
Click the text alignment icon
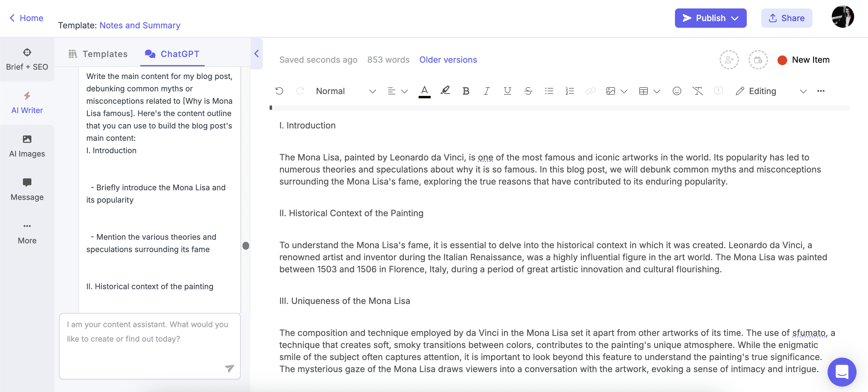point(391,91)
